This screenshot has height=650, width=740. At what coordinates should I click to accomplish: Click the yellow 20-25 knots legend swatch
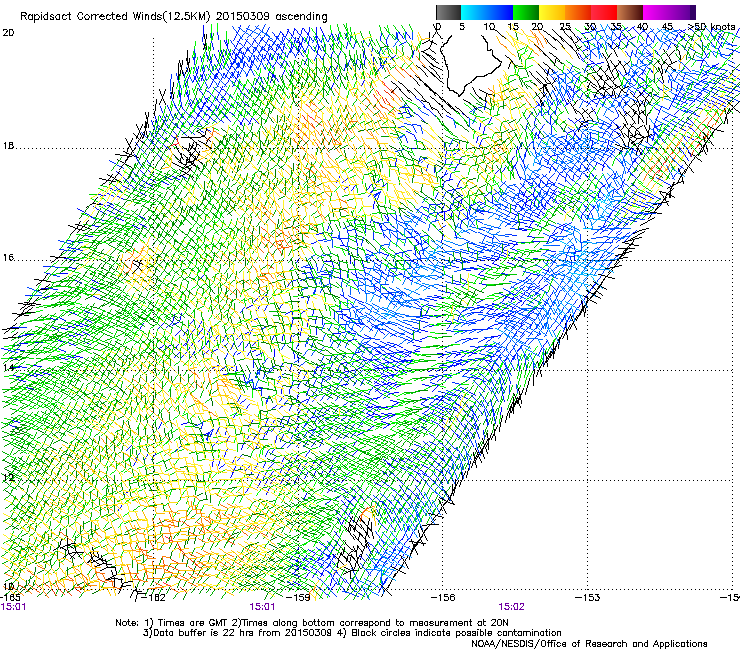click(x=552, y=12)
